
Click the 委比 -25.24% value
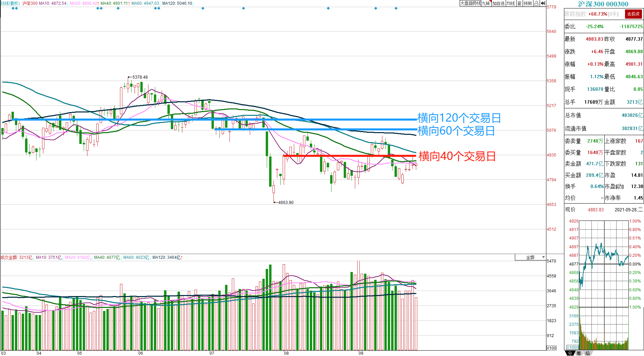(x=595, y=26)
